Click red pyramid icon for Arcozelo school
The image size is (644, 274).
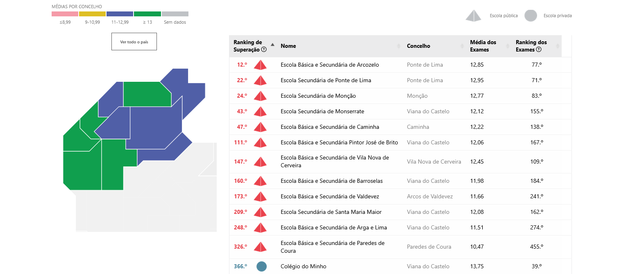coord(260,65)
